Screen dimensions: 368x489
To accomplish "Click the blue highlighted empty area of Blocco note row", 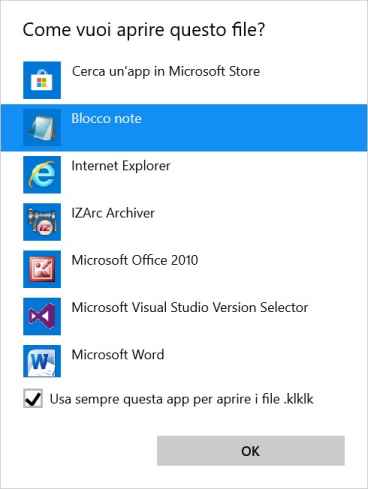I will [x=253, y=128].
